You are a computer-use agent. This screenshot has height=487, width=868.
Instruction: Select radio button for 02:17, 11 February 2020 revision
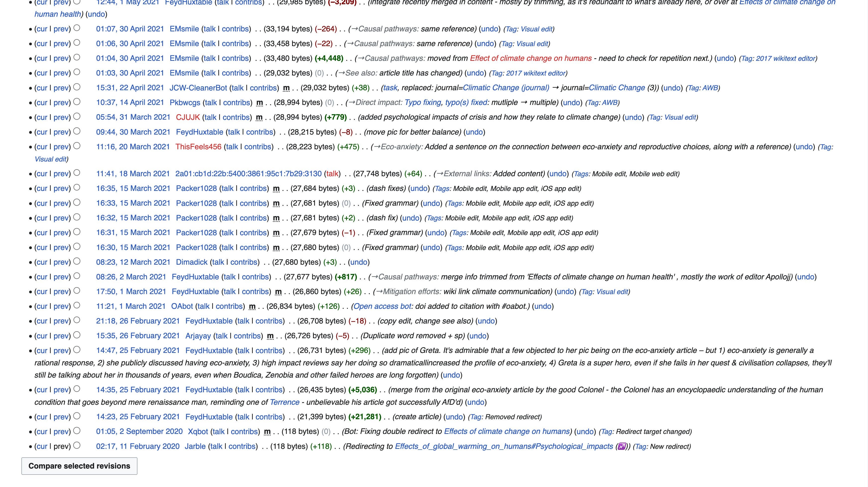(x=77, y=446)
